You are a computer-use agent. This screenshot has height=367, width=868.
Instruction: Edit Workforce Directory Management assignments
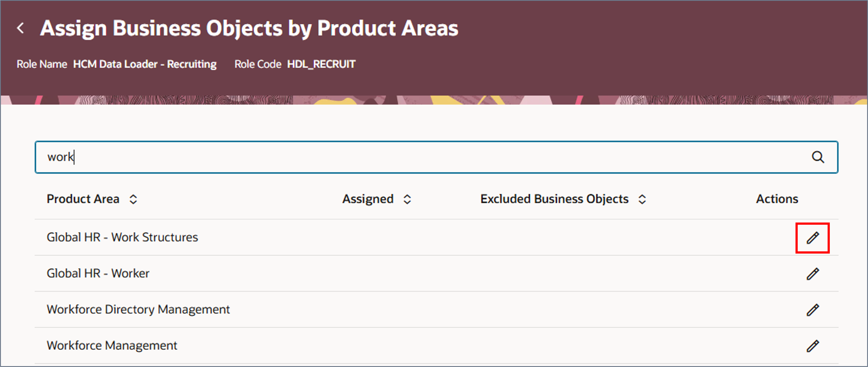pos(812,310)
